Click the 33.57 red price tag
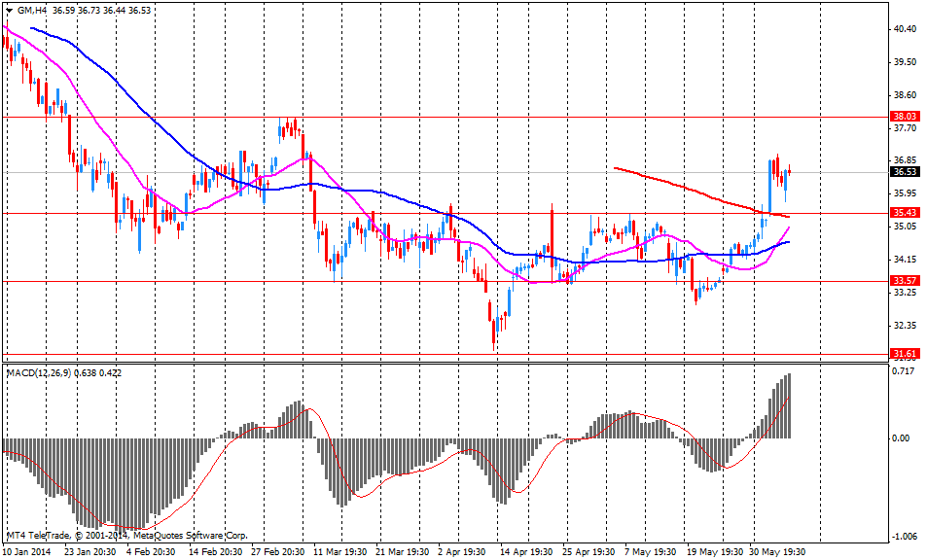 pos(906,281)
